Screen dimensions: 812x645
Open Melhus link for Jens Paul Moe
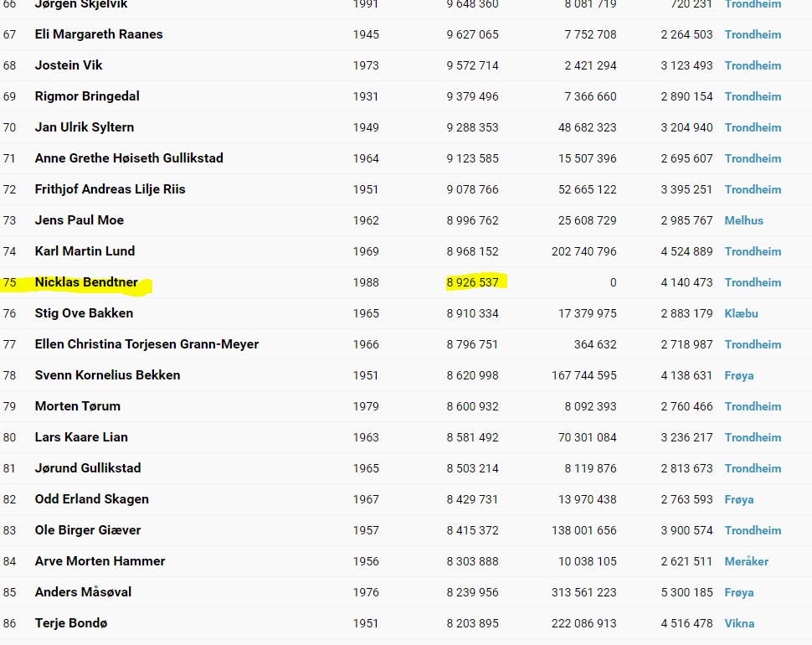coord(743,220)
